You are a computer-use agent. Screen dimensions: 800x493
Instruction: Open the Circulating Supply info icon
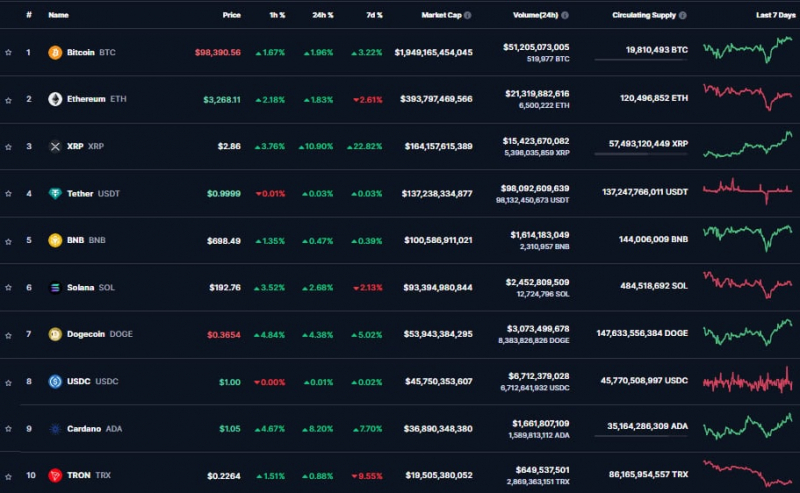[683, 15]
